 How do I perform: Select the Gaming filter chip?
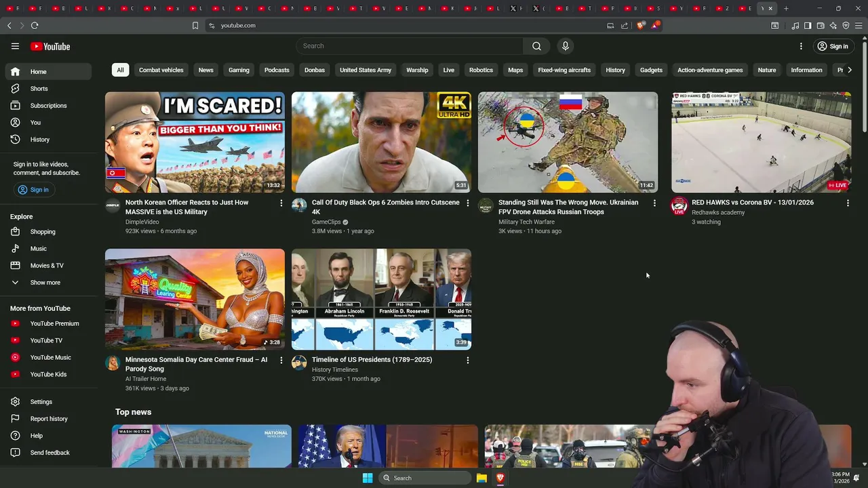click(x=239, y=70)
